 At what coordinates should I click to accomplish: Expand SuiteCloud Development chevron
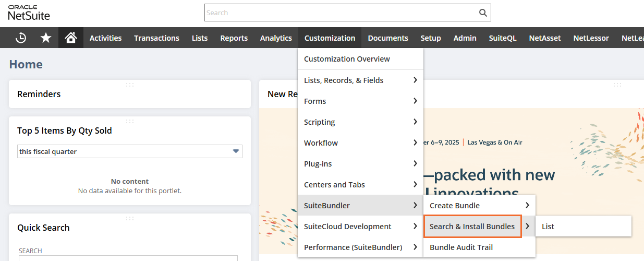pyautogui.click(x=415, y=226)
